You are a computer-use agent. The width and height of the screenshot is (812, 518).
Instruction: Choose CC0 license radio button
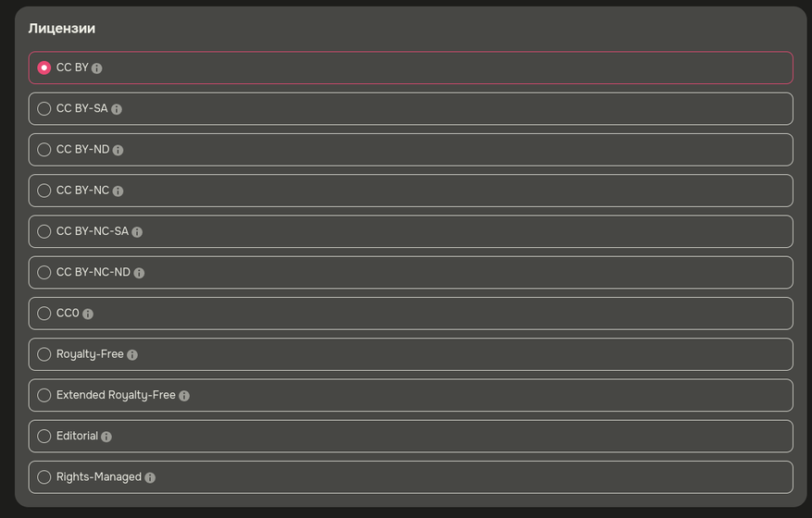pyautogui.click(x=44, y=314)
